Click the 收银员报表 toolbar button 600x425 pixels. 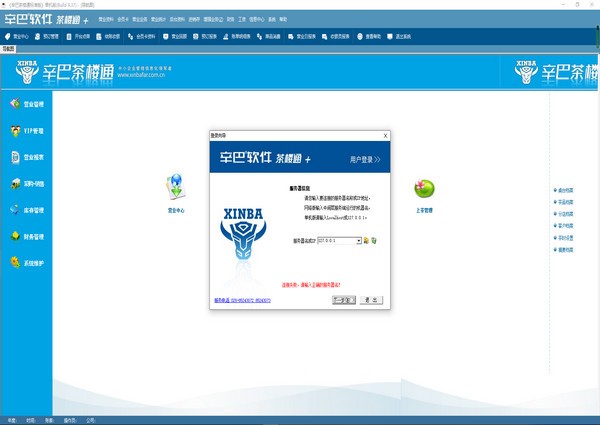tap(336, 36)
